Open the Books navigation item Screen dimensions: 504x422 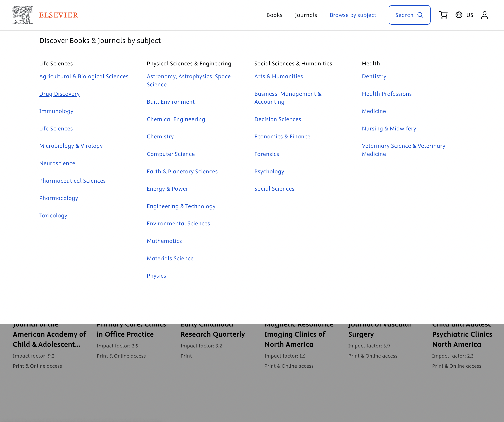point(274,15)
